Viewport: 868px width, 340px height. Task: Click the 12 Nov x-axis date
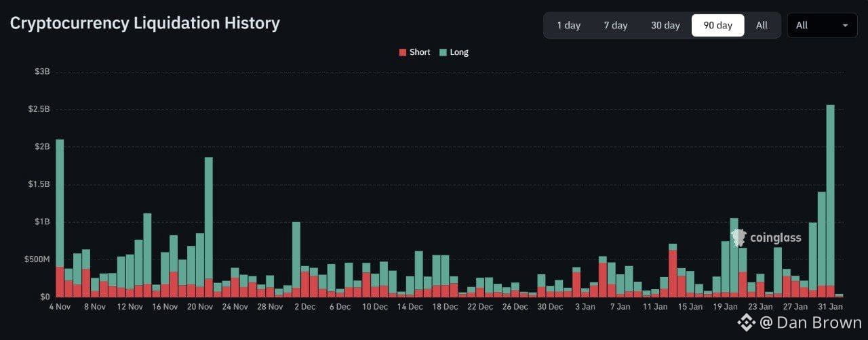[x=130, y=307]
